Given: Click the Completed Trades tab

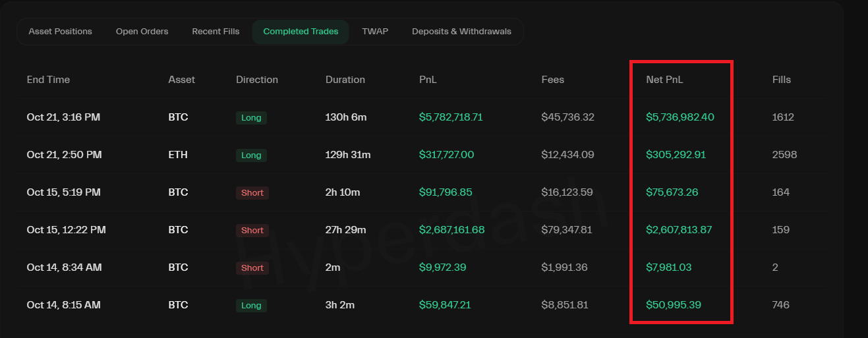Looking at the screenshot, I should 301,32.
